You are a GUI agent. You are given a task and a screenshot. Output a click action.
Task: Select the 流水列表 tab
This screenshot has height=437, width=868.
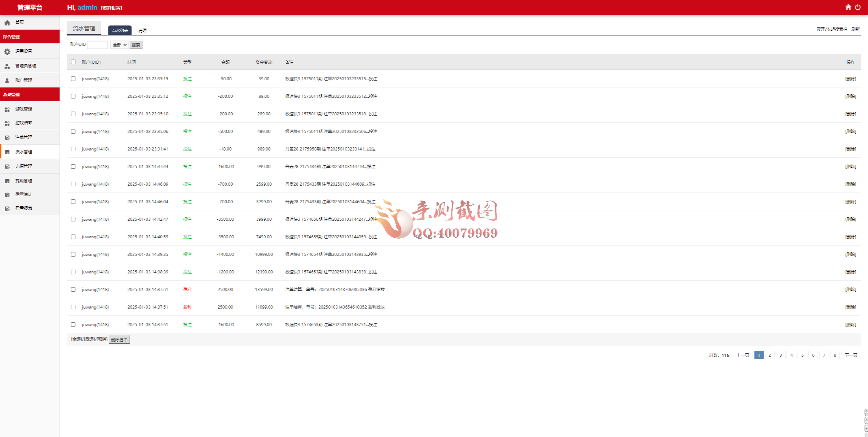click(121, 30)
